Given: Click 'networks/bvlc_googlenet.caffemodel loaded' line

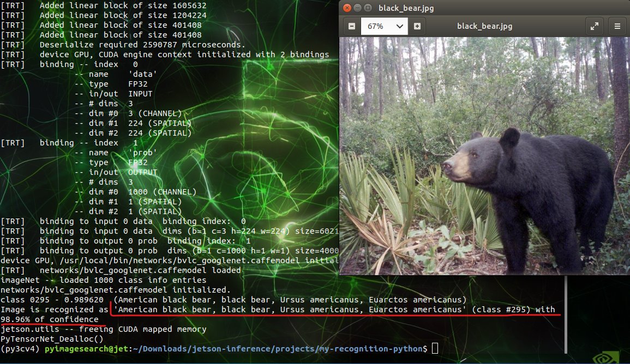Looking at the screenshot, I should (140, 270).
